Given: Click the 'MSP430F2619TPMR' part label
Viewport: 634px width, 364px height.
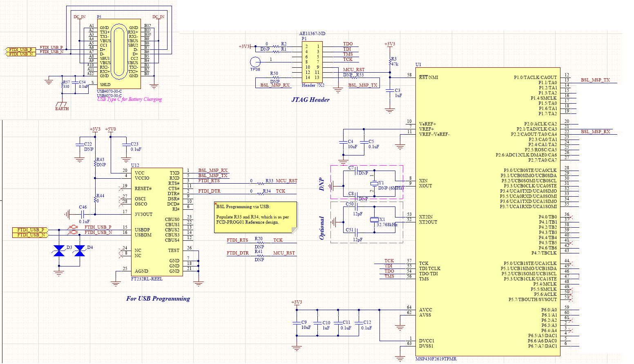Looking at the screenshot, I should click(436, 359).
